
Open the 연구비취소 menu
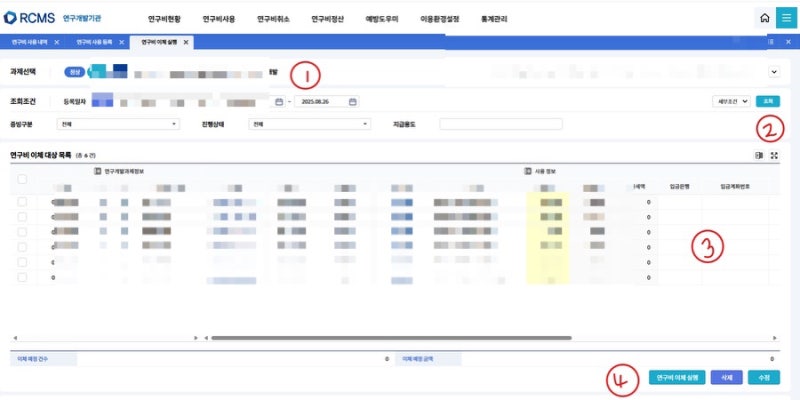point(273,19)
